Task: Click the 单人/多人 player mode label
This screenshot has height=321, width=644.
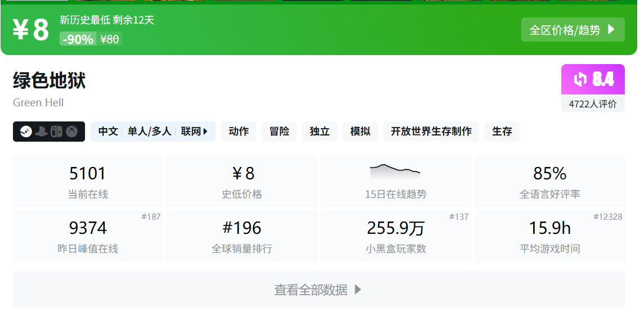Action: [149, 132]
